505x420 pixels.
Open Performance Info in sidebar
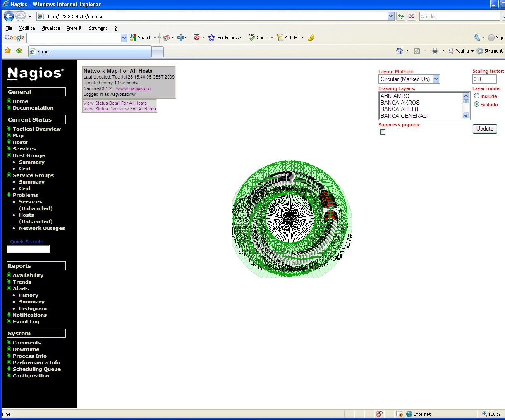[36, 363]
